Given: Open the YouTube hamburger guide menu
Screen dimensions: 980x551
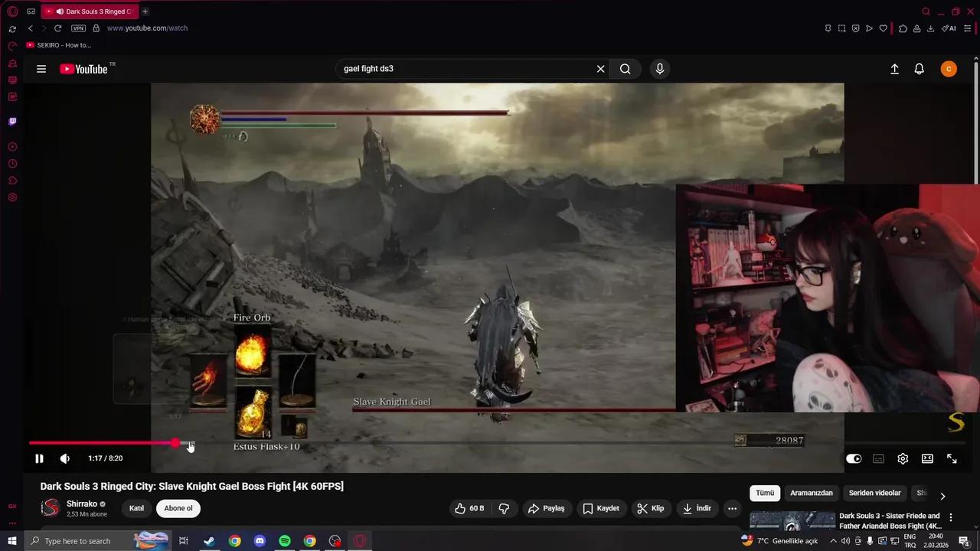Looking at the screenshot, I should point(41,69).
